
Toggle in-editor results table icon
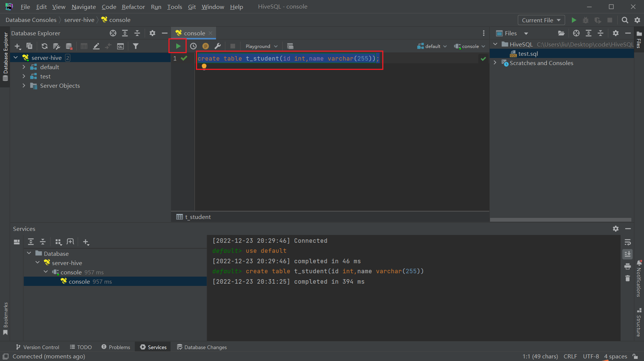coord(290,46)
